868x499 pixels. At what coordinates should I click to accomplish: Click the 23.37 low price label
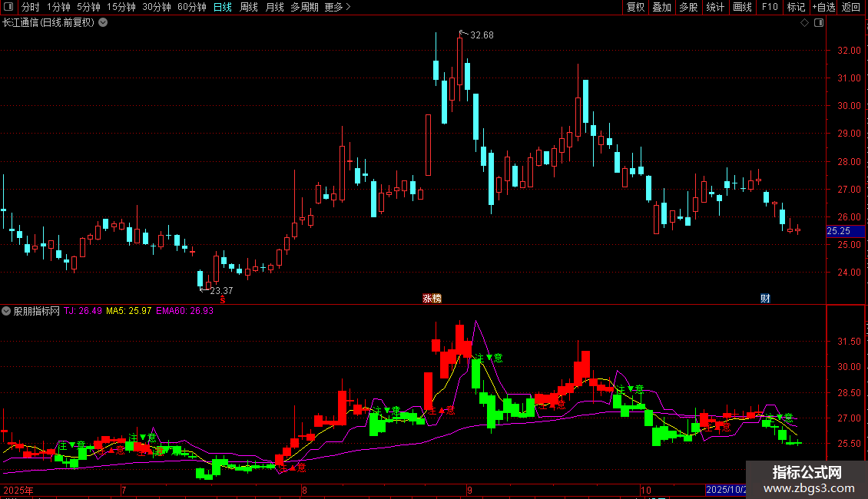click(x=221, y=290)
